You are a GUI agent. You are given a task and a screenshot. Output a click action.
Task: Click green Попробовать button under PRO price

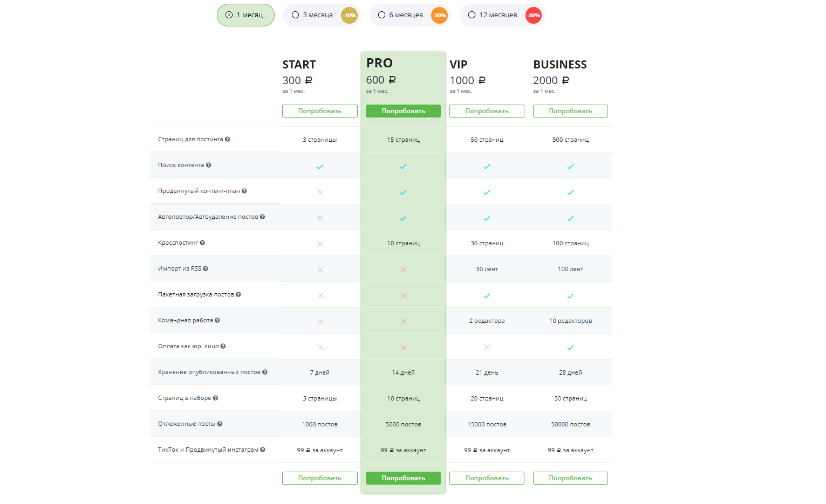(404, 111)
